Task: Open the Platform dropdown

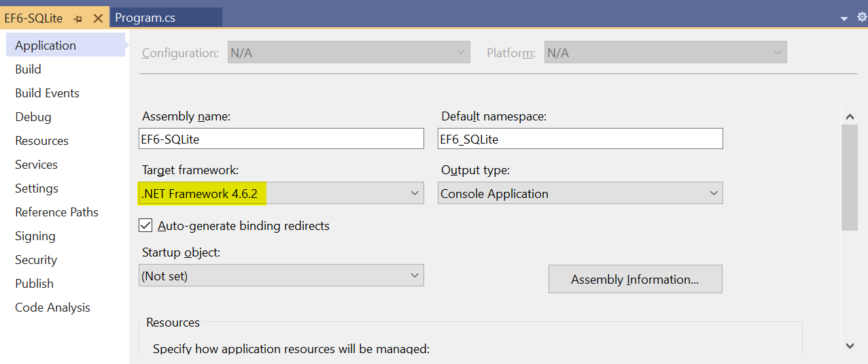Action: (x=665, y=52)
